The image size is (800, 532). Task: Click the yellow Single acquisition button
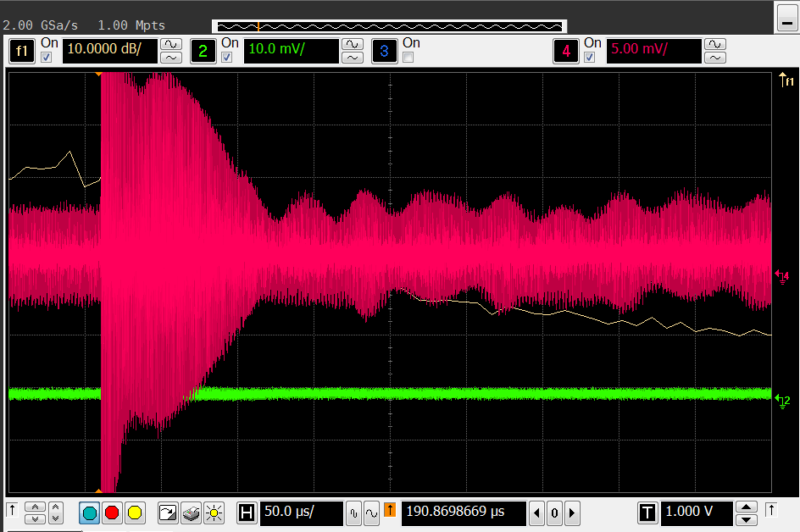point(135,513)
